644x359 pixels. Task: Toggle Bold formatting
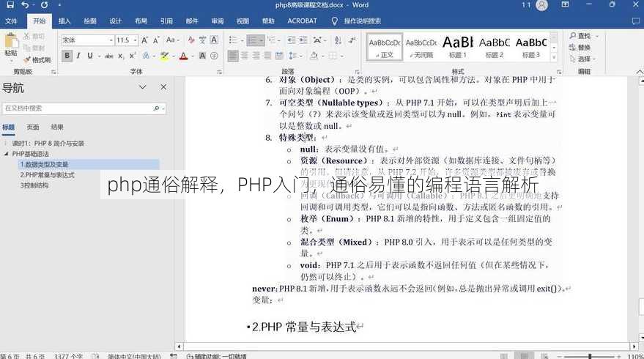click(x=67, y=56)
